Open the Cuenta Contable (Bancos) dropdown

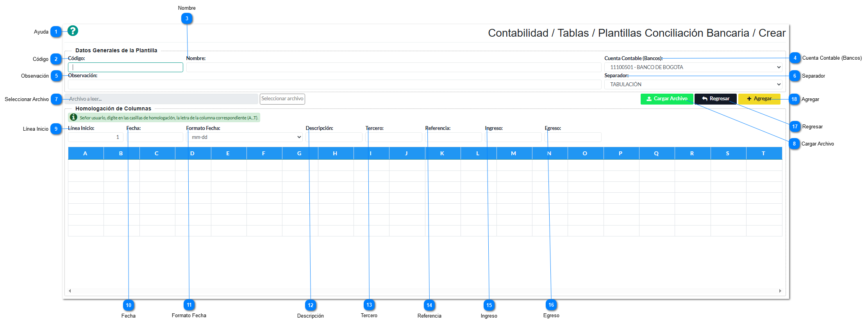pyautogui.click(x=693, y=67)
